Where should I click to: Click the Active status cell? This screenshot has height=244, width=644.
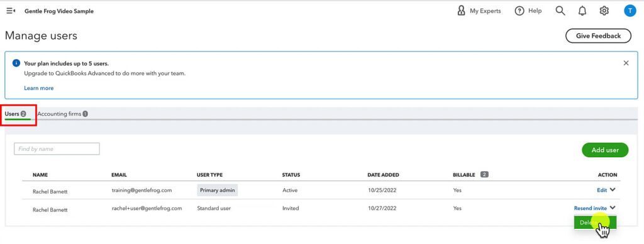click(x=290, y=190)
